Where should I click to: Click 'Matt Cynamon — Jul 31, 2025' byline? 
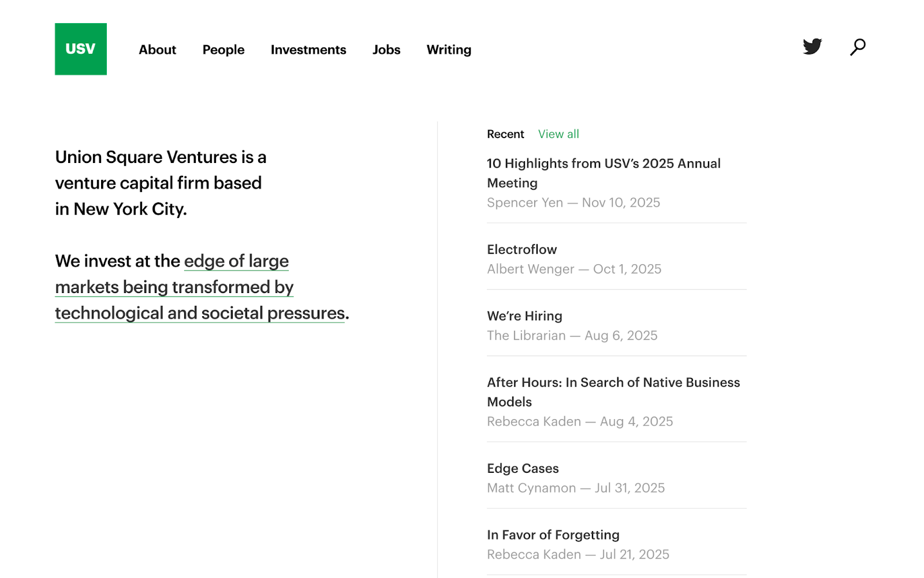(576, 488)
